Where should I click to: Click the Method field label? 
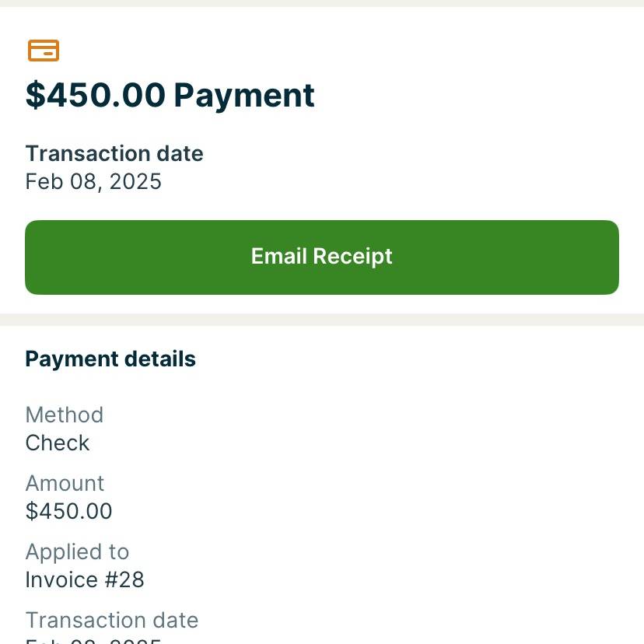pos(65,415)
